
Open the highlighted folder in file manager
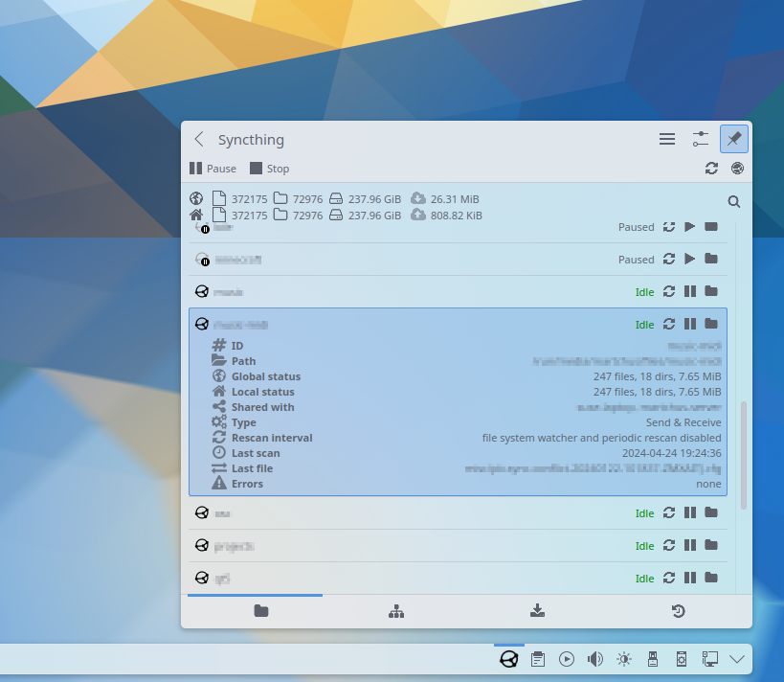click(711, 325)
